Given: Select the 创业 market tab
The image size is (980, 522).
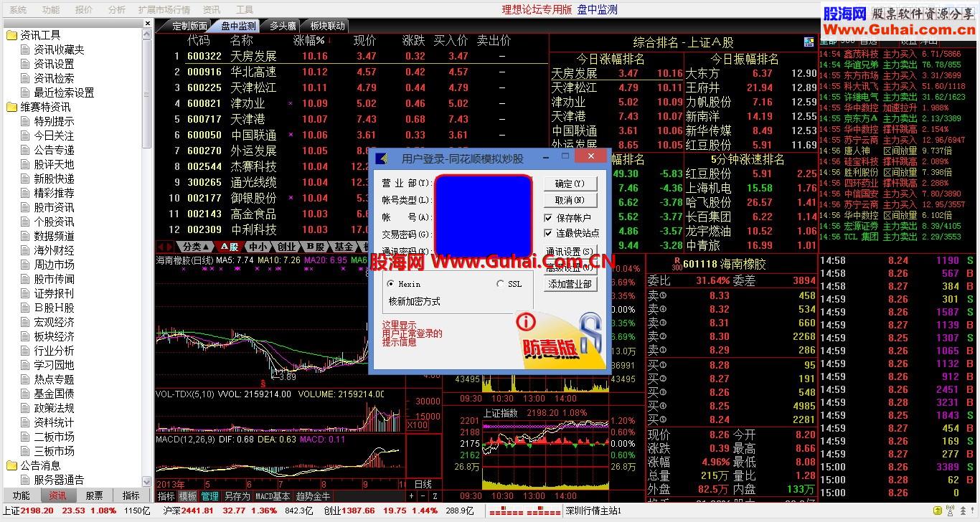Looking at the screenshot, I should pyautogui.click(x=287, y=247).
